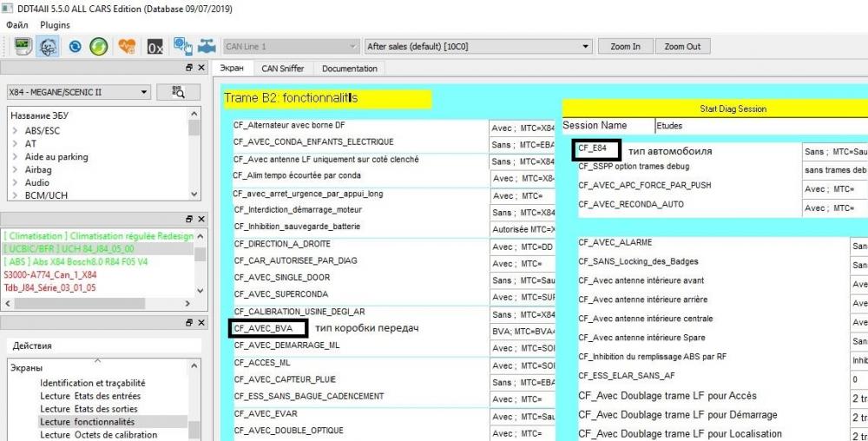Toggle the expert mode head icon

(48, 47)
